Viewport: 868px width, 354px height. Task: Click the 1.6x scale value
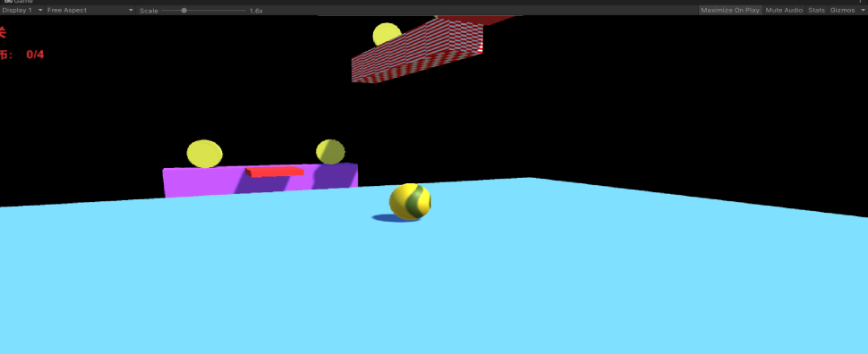coord(256,11)
